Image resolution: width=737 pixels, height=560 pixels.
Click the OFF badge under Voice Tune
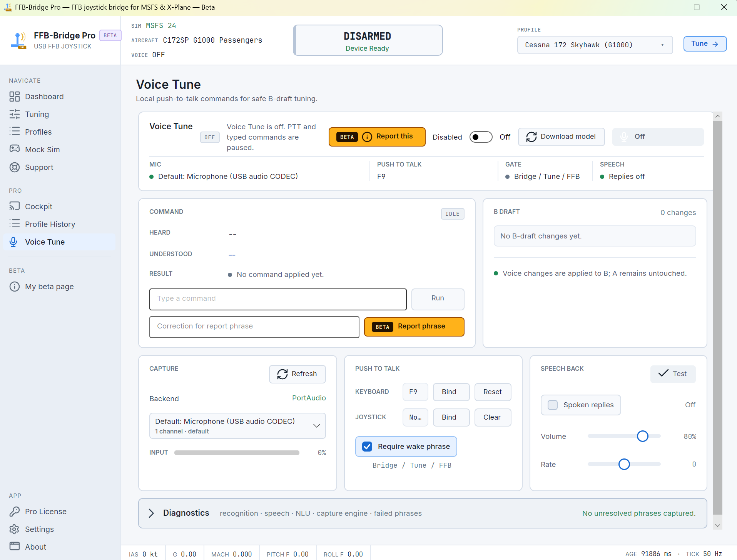click(x=210, y=137)
